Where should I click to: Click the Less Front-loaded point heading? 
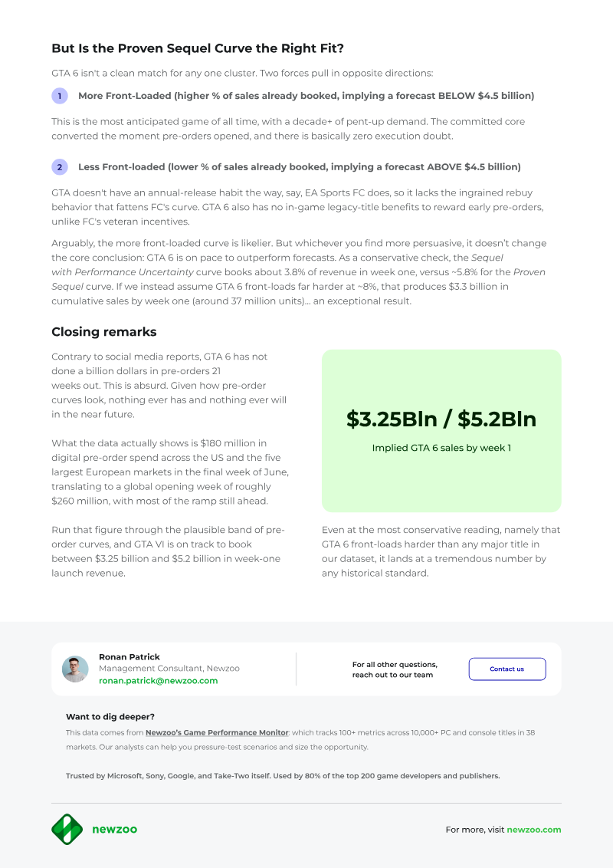tap(300, 167)
